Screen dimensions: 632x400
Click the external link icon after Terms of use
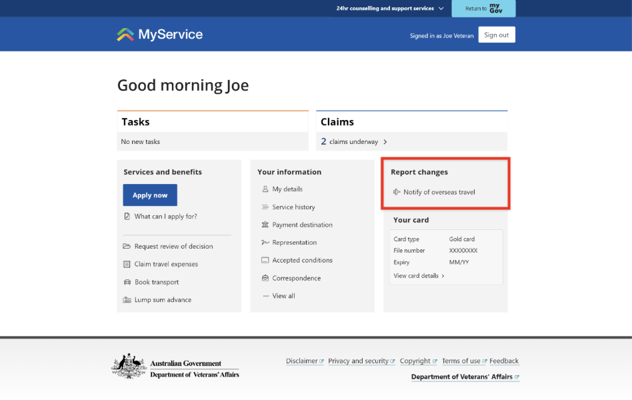click(484, 361)
